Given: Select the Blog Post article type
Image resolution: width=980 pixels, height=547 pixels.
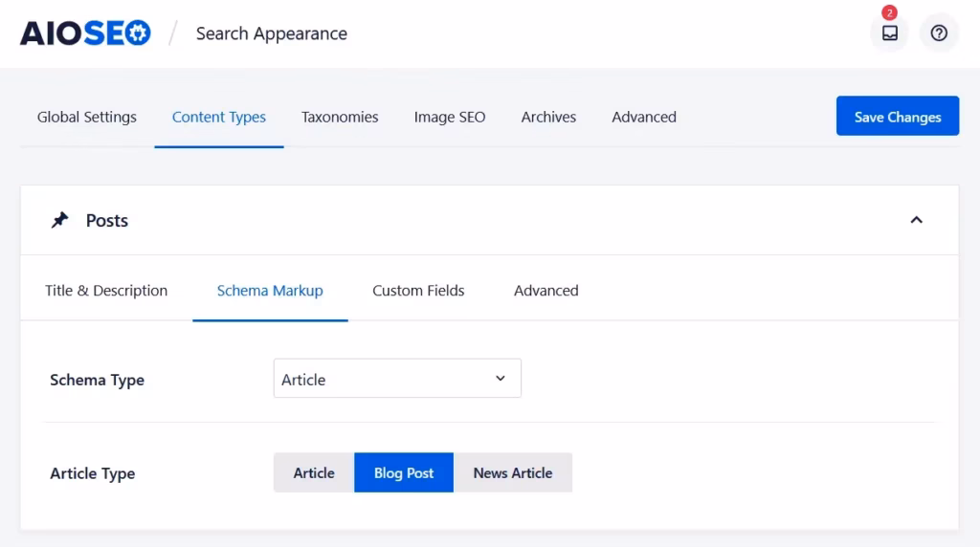Looking at the screenshot, I should (404, 472).
